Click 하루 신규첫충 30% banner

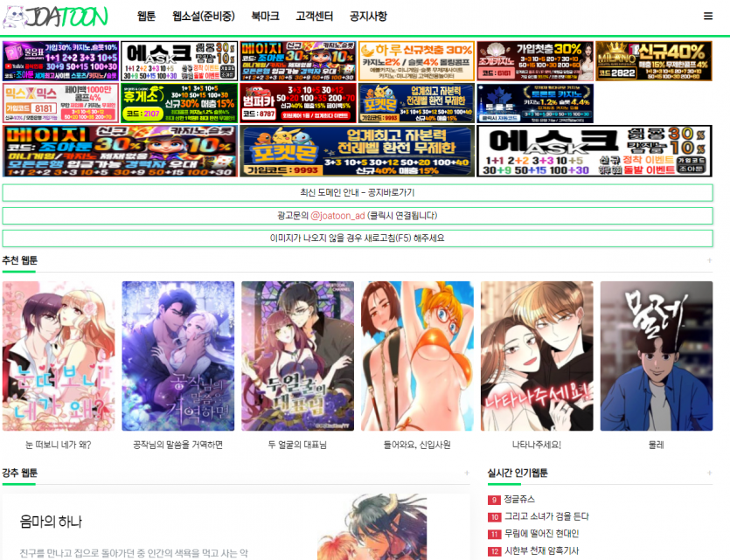click(416, 61)
